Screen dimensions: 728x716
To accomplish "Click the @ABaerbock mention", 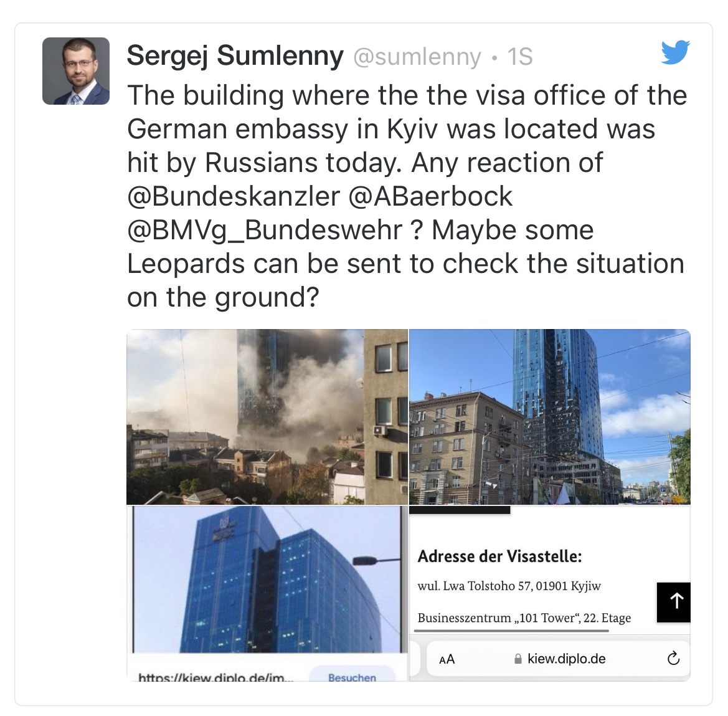I will 430,196.
